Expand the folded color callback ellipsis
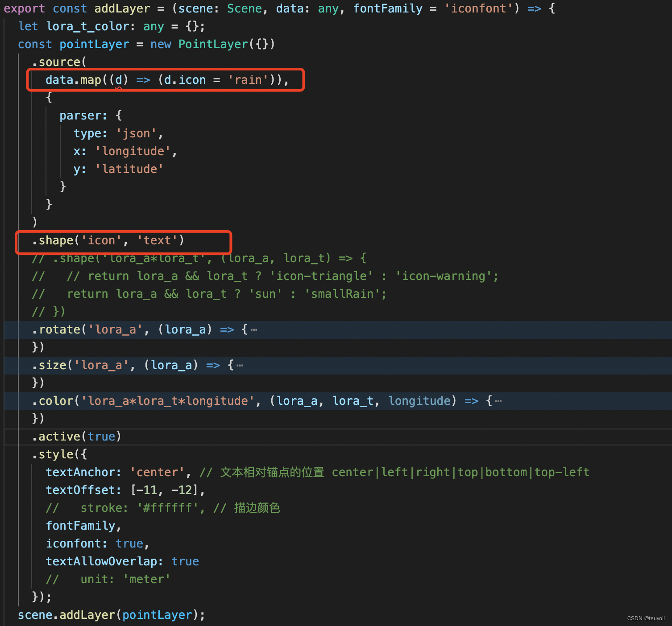Screen dimensions: 672x626 coord(498,401)
